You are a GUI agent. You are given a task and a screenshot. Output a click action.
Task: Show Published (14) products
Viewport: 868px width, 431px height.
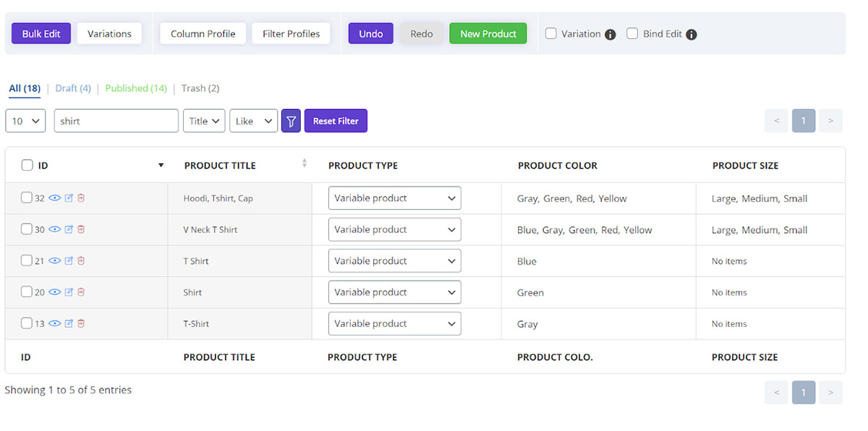(x=136, y=88)
